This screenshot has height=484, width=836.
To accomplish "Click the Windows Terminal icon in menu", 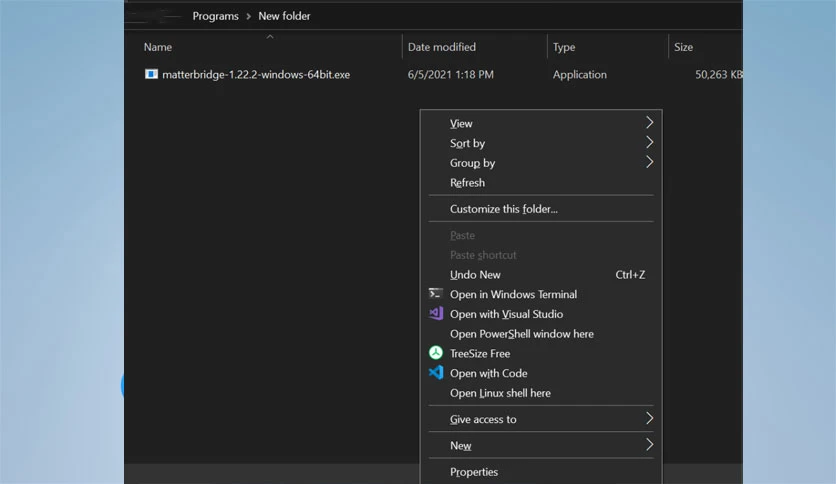I will tap(436, 294).
